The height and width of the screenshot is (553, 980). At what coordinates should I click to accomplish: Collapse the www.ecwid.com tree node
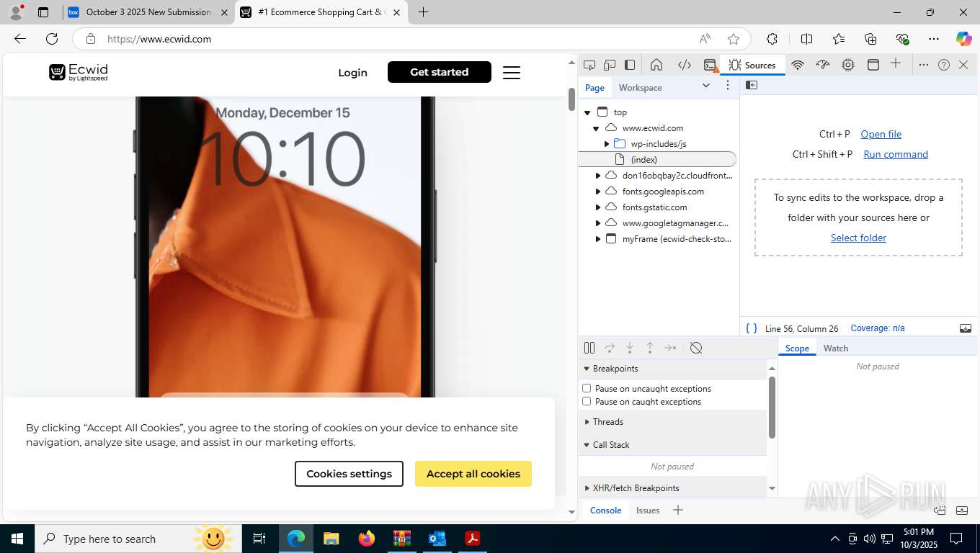596,128
